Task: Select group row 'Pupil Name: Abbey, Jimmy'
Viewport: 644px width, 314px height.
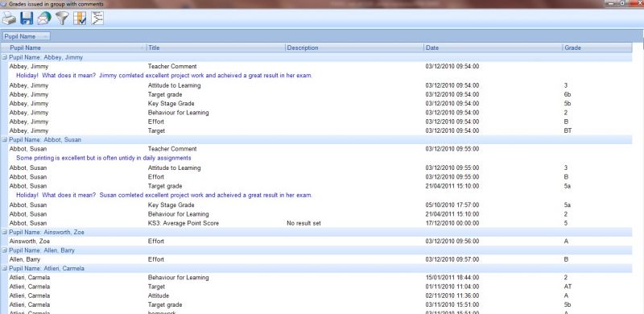Action: tap(316, 57)
